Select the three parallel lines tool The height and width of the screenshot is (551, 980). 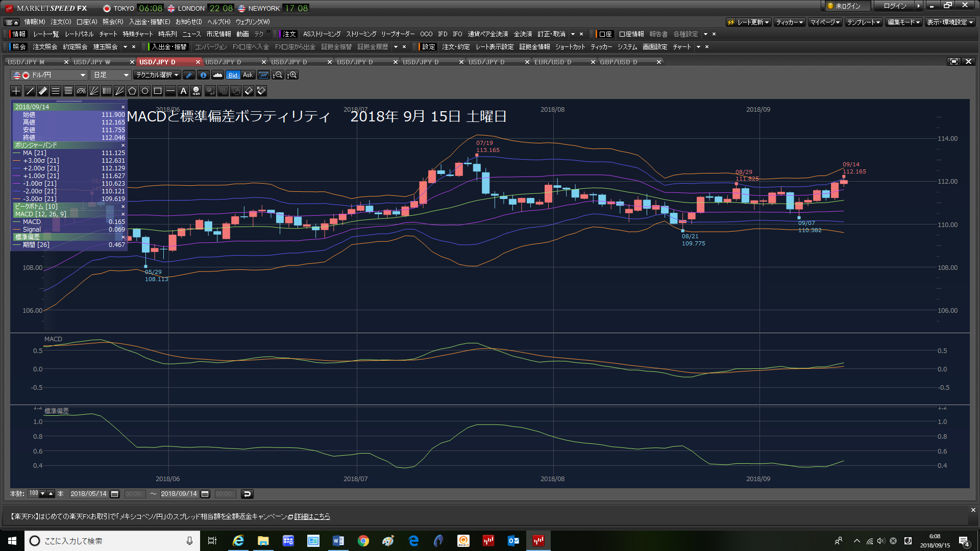tap(55, 91)
